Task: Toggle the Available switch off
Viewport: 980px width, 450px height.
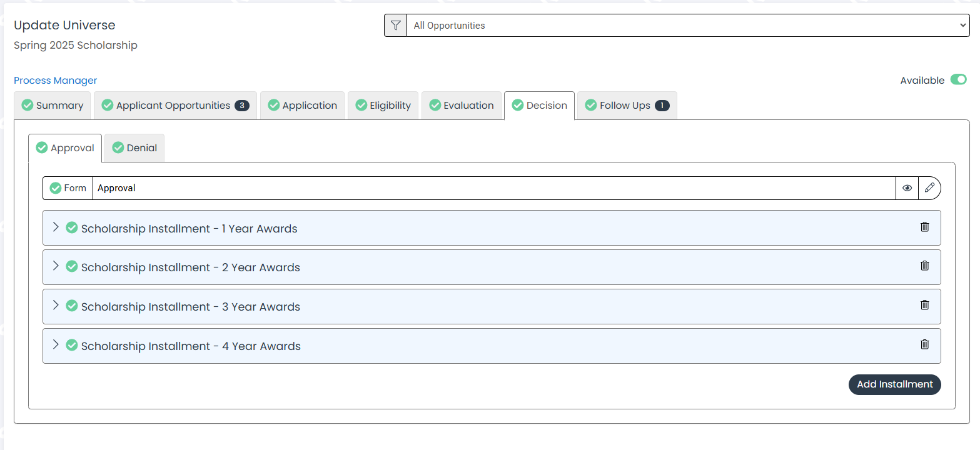Action: (x=958, y=79)
